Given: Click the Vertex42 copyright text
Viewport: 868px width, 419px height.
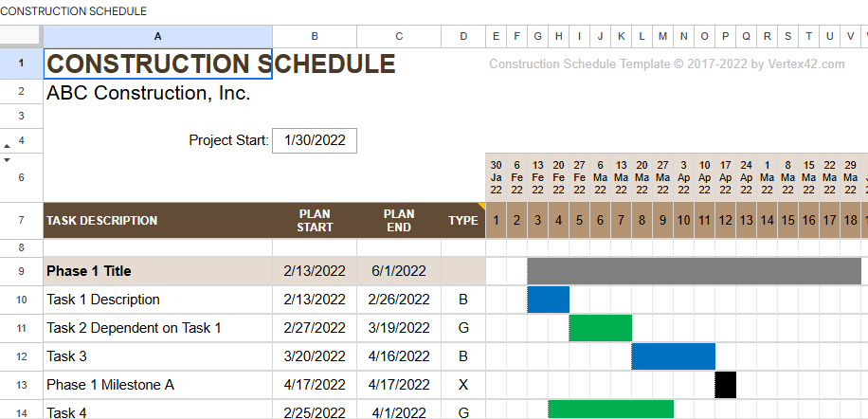Looking at the screenshot, I should coord(666,64).
